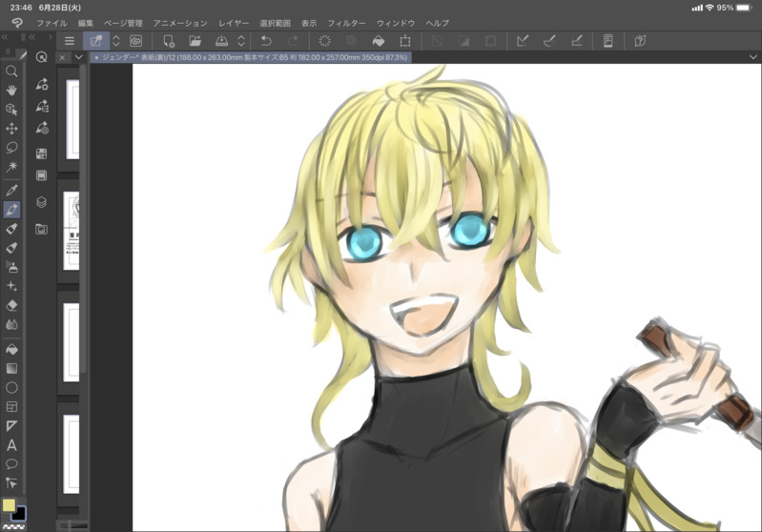
Task: Click the Clear dotted-circle icon
Action: pyautogui.click(x=324, y=41)
